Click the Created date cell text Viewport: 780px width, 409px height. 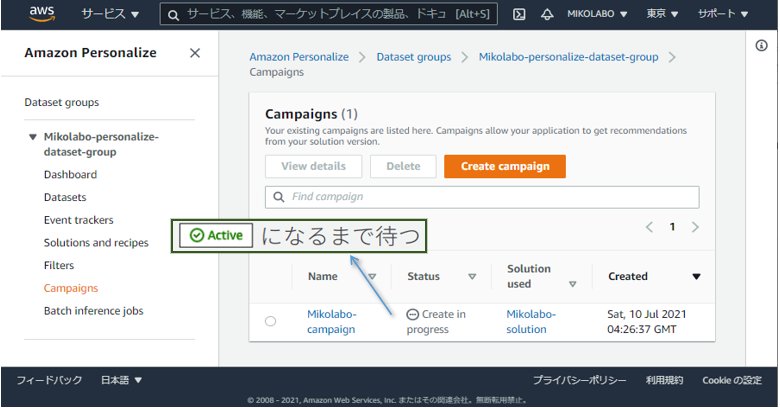click(647, 322)
